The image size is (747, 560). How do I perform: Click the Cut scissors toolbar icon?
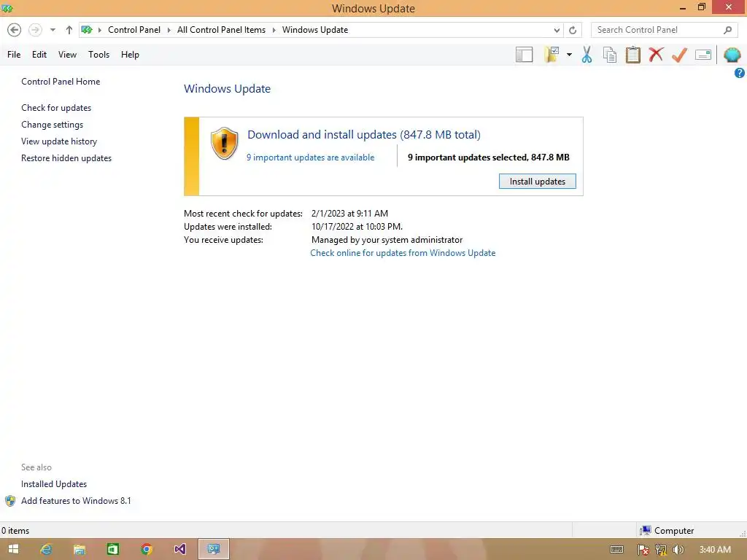pyautogui.click(x=587, y=55)
